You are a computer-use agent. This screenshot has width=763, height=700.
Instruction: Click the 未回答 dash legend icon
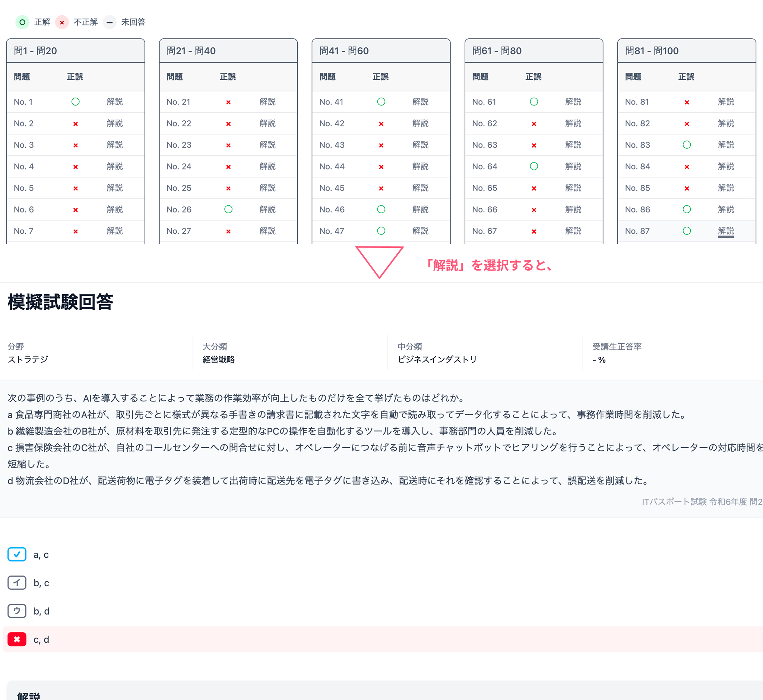click(x=110, y=22)
